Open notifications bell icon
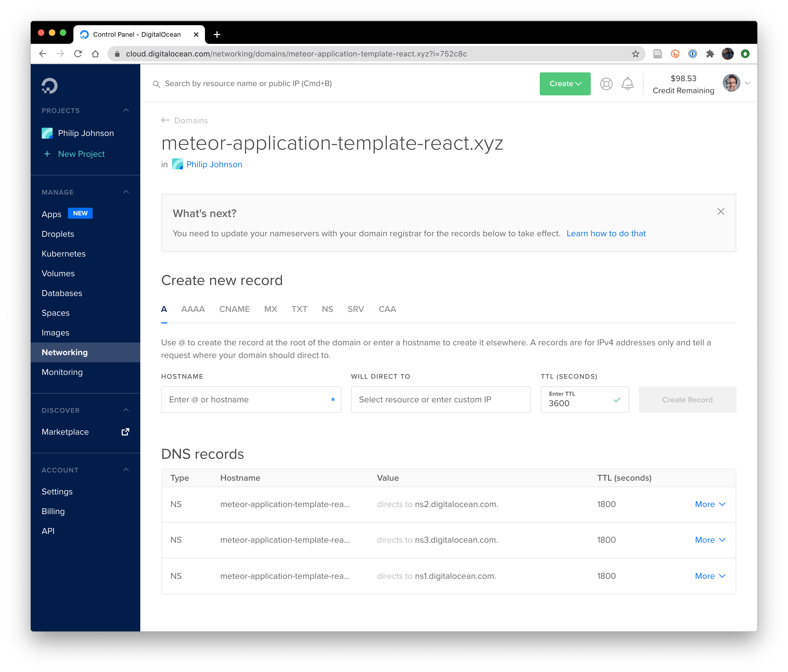The image size is (788, 672). [x=627, y=84]
